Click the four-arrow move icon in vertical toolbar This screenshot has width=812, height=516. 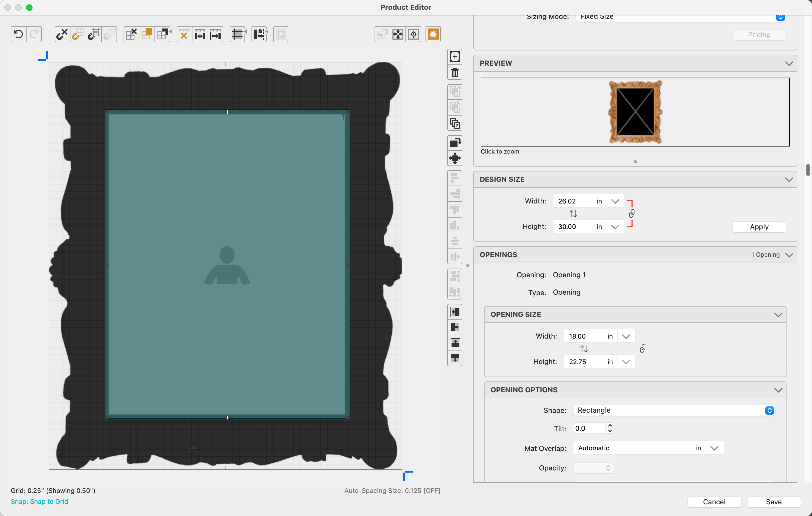pos(455,158)
